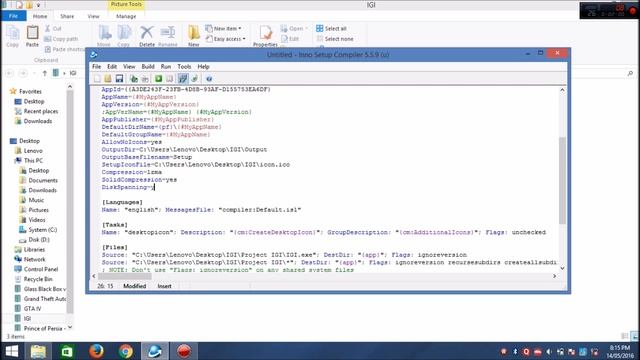This screenshot has height=360, width=640.
Task: Open the Run menu in Inno Setup
Action: tap(166, 67)
